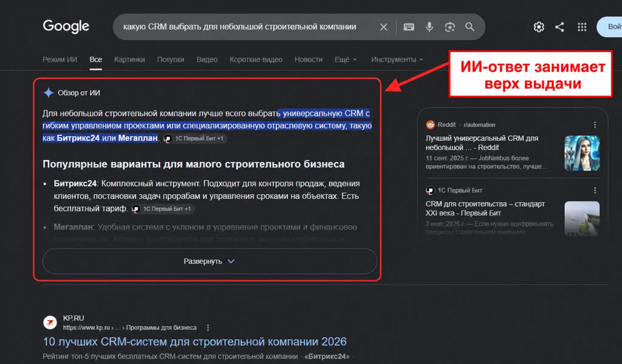
Task: Start voice search with microphone icon
Action: [x=429, y=27]
